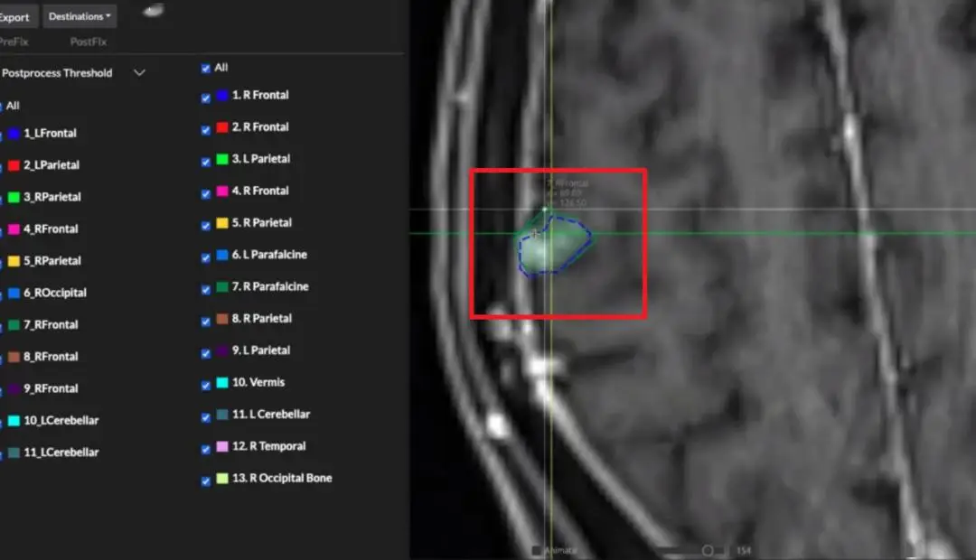Click magenta swatch of 4. R Frontal
976x560 pixels.
click(x=222, y=191)
